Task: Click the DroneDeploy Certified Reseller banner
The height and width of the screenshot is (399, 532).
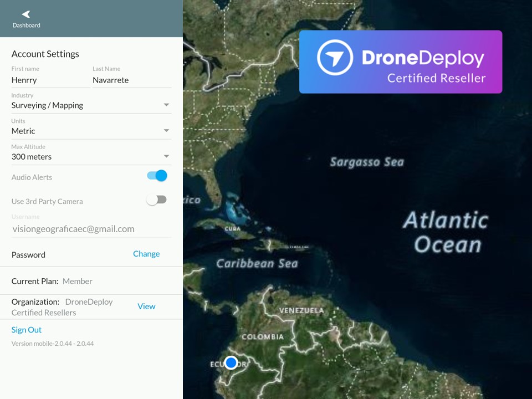Action: coord(401,62)
